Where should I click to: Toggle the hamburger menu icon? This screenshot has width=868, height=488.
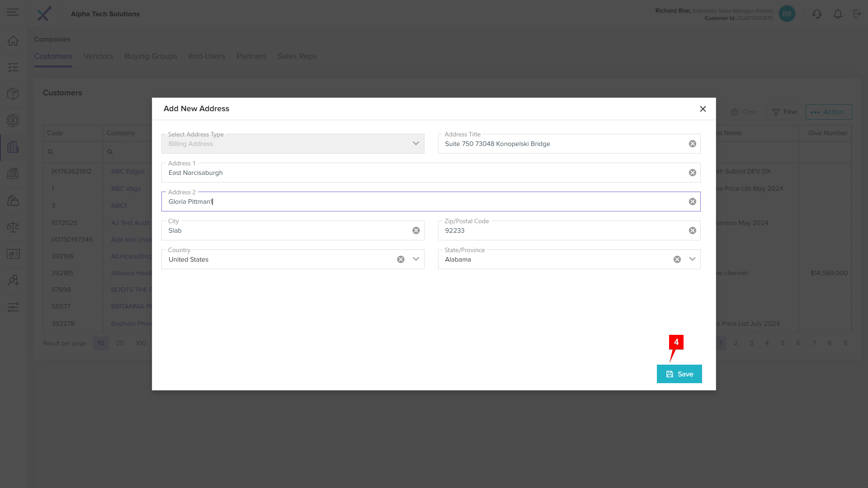pos(13,13)
